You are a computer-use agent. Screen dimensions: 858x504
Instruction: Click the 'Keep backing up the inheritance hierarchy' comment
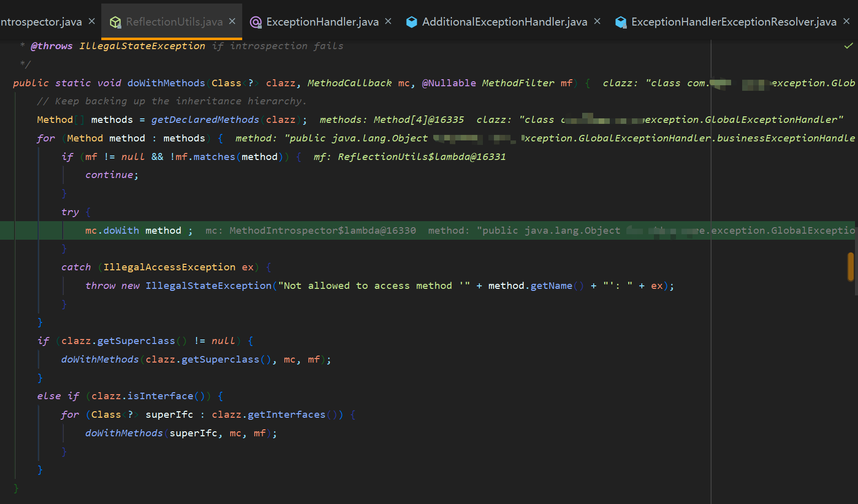tap(171, 101)
